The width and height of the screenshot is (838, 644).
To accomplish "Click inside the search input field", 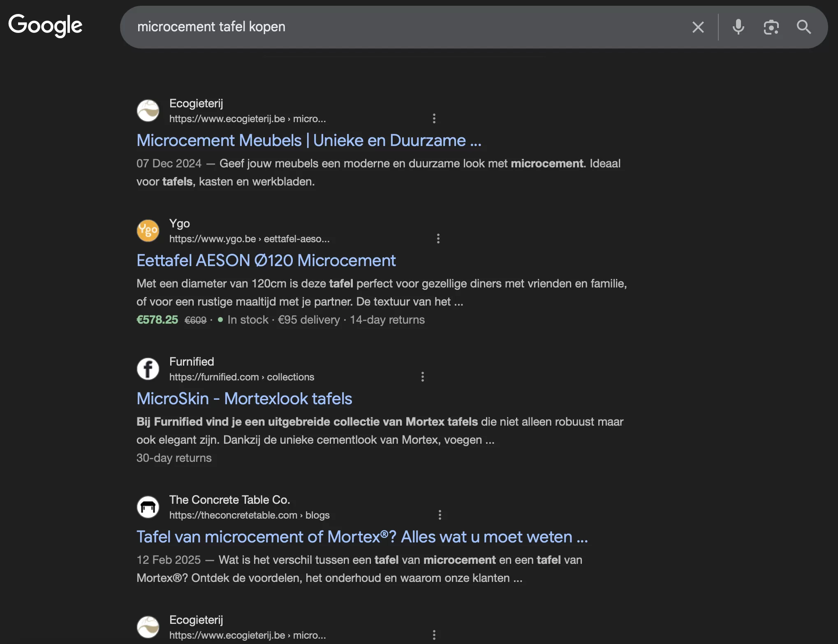I will coord(370,27).
